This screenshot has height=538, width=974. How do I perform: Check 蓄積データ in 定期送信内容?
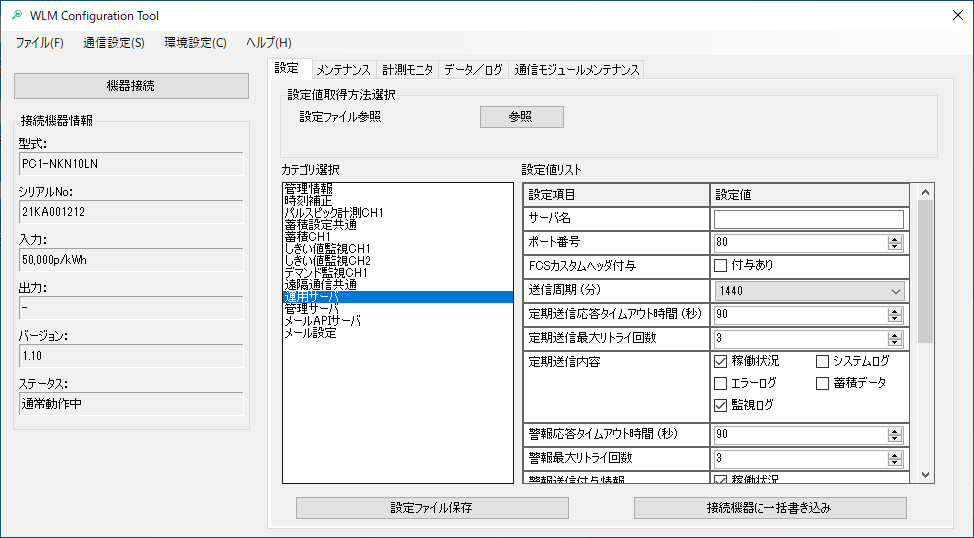pyautogui.click(x=822, y=383)
